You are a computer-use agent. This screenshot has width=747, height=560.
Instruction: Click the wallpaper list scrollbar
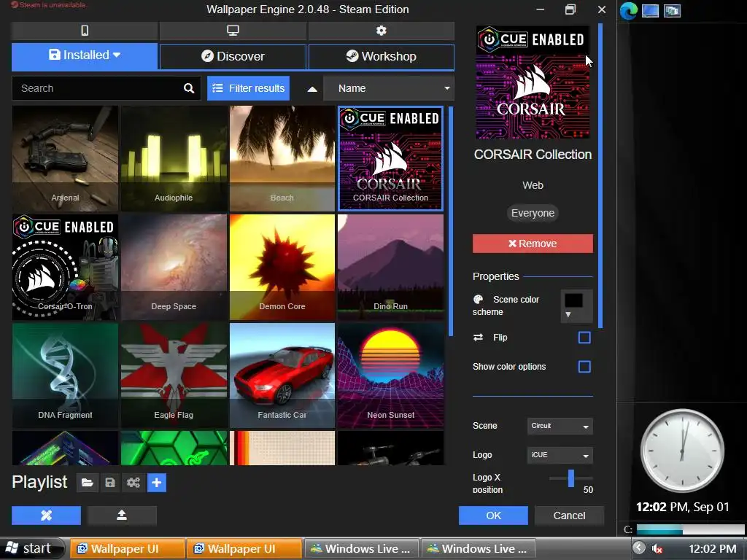(451, 222)
